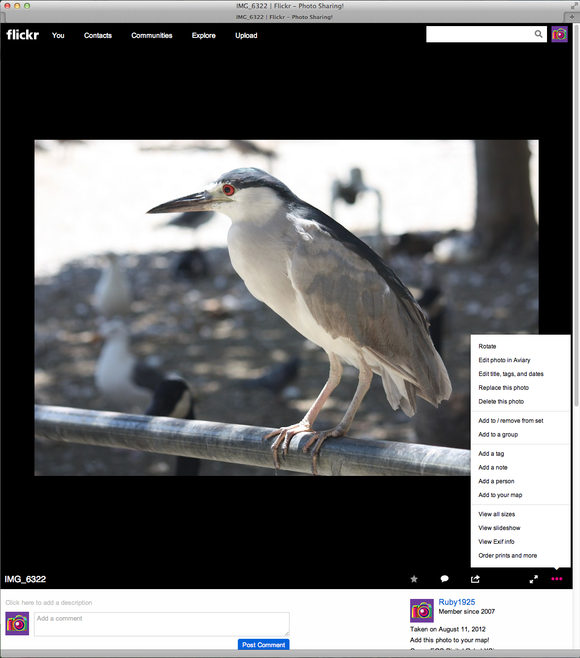Select Rotate from actions menu
Viewport: 580px width, 658px height.
487,346
